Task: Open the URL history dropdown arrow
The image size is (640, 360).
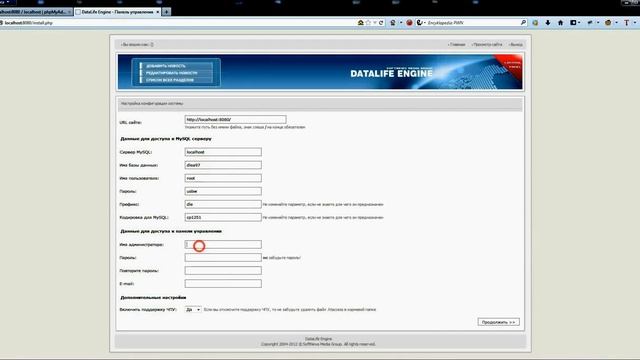Action: click(375, 23)
